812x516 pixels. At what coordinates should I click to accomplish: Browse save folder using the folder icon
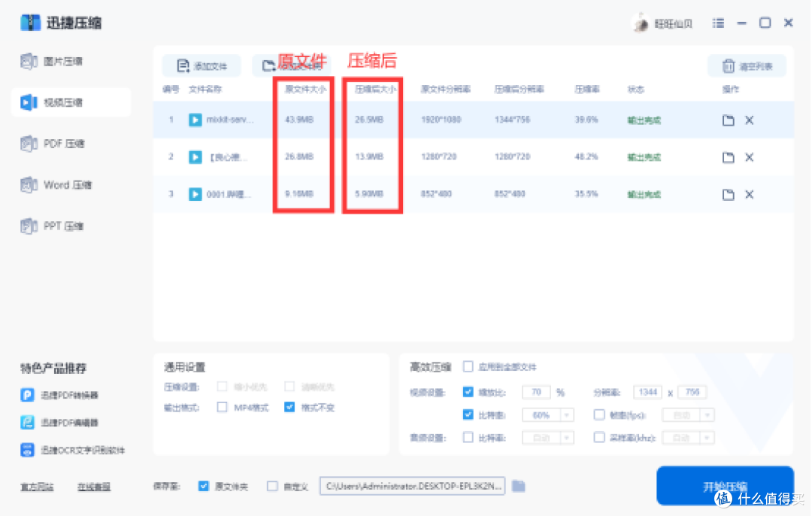tap(518, 486)
